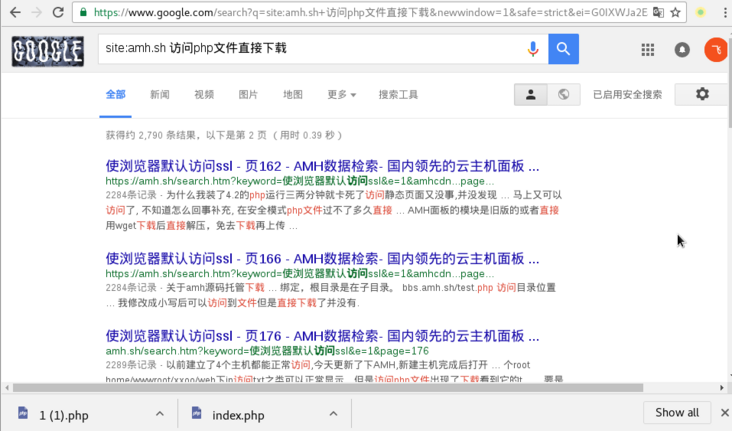Viewport: 732px width, 431px height.
Task: Open downloaded file index.php
Action: [238, 415]
